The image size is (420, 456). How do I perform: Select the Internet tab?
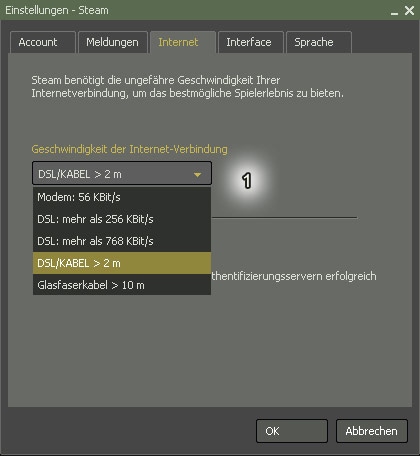(183, 42)
